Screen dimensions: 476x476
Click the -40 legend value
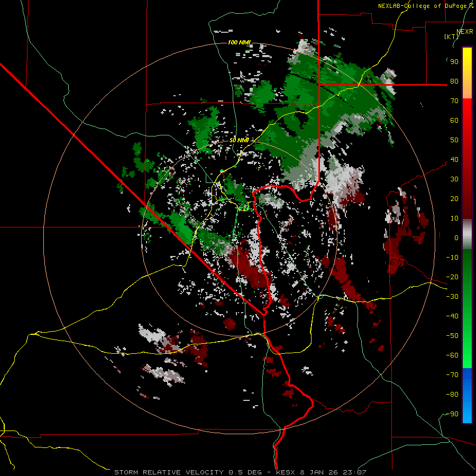click(x=452, y=316)
